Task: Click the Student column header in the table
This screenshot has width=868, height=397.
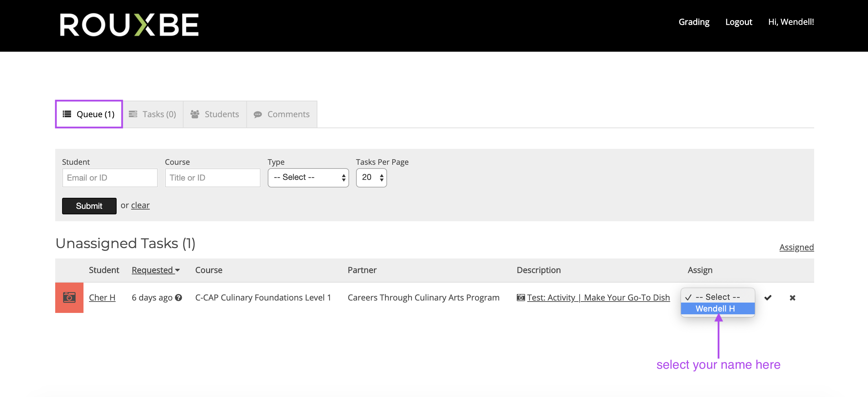Action: pyautogui.click(x=104, y=270)
